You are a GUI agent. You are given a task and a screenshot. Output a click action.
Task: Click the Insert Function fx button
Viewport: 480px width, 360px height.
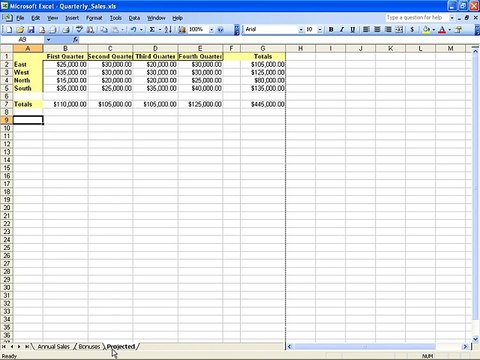75,40
